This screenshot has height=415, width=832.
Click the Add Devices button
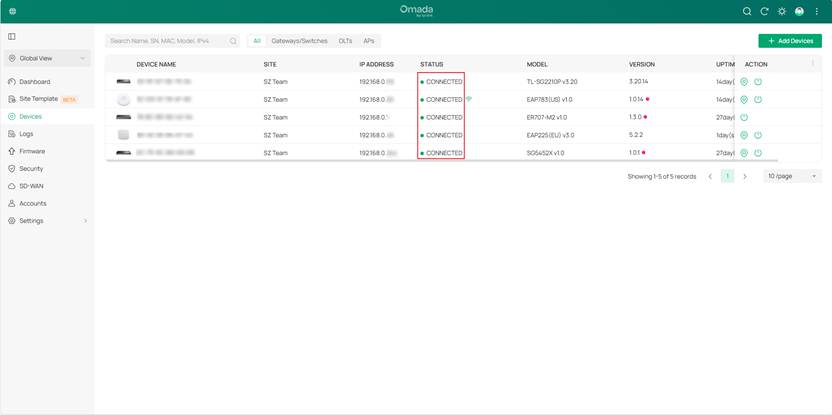(789, 41)
